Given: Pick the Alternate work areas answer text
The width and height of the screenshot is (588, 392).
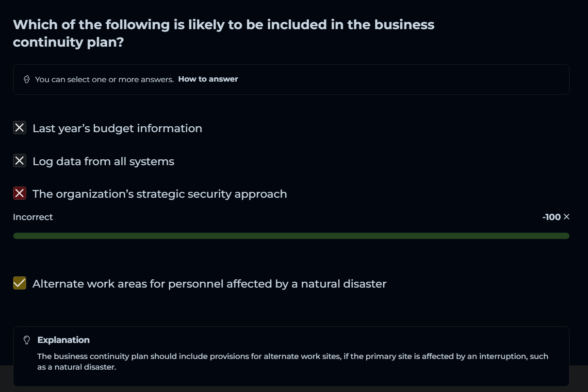Looking at the screenshot, I should pyautogui.click(x=209, y=284).
